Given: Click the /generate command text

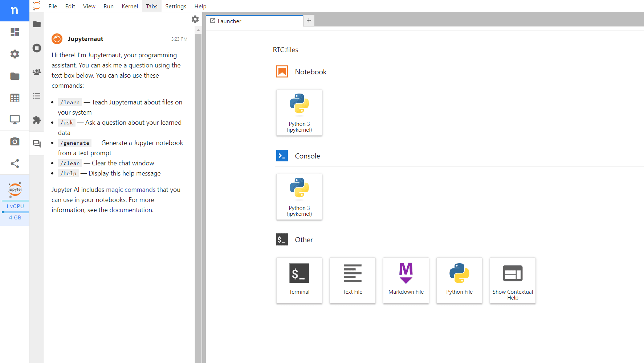Looking at the screenshot, I should click(75, 143).
